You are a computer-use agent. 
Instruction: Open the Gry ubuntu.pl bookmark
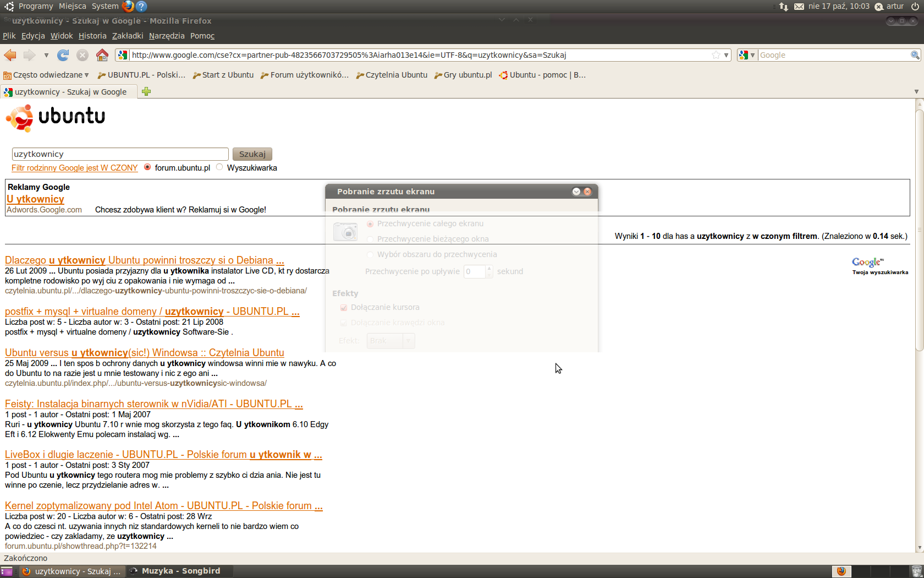pyautogui.click(x=463, y=75)
